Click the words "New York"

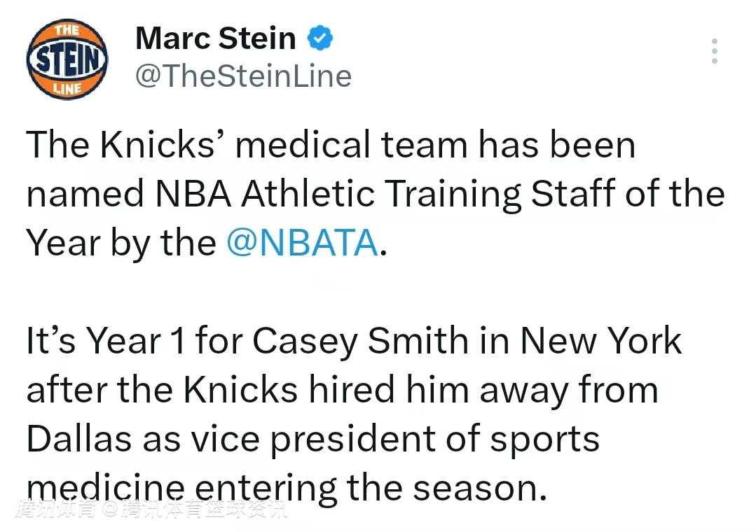coord(600,341)
